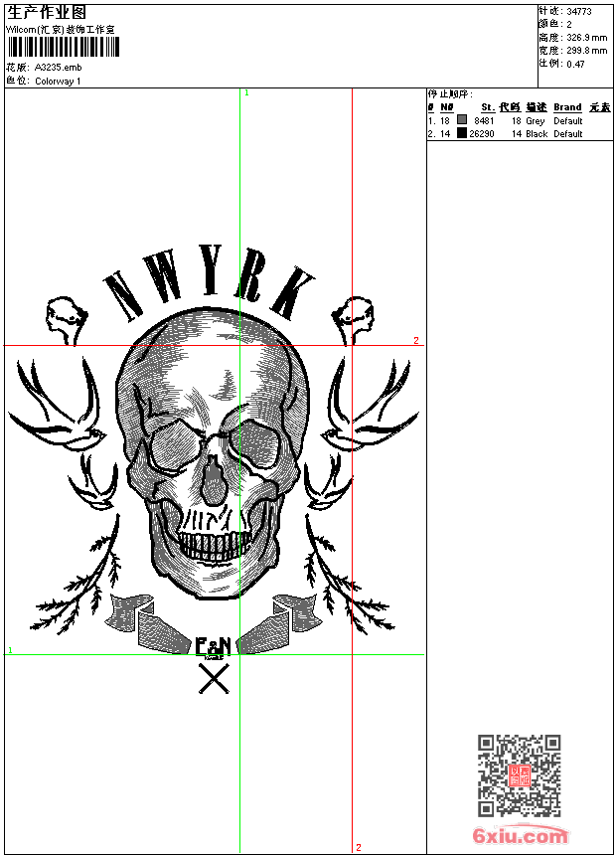Click the stitch value 26290
Screen dimensions: 616x855
click(x=482, y=133)
